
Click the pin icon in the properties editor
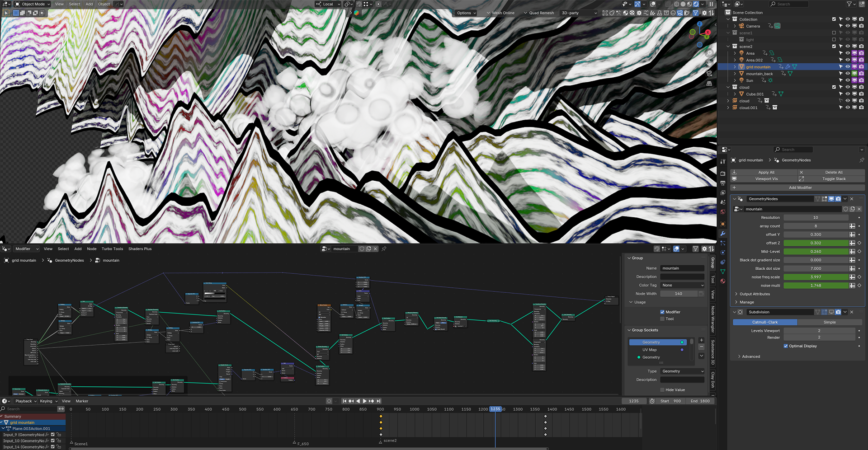click(x=862, y=160)
